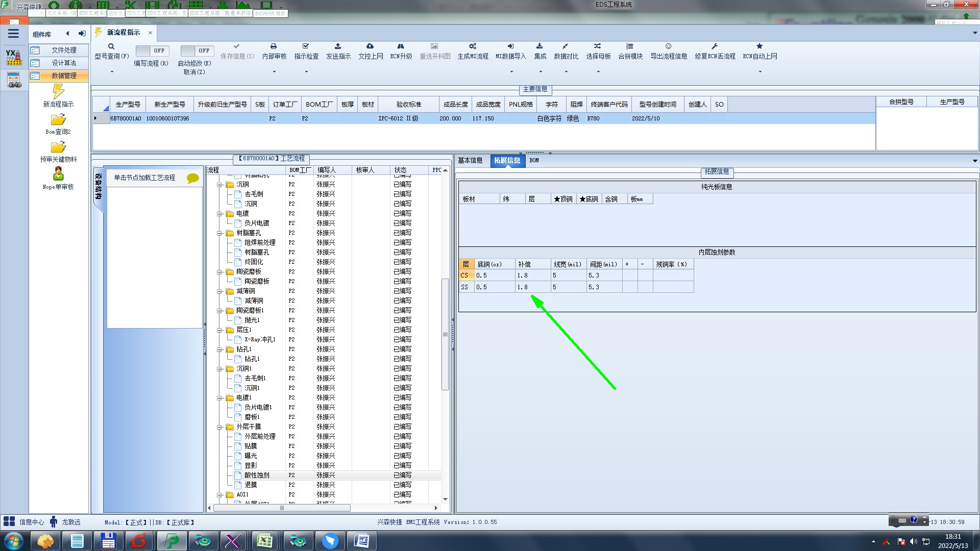Open Excel from the Windows taskbar
980x551 pixels.
(264, 540)
